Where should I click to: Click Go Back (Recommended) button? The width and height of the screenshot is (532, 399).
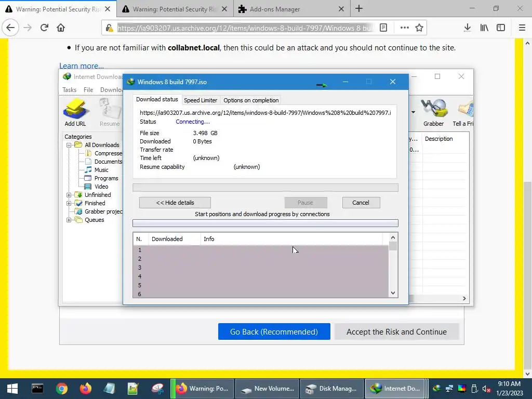pyautogui.click(x=274, y=331)
